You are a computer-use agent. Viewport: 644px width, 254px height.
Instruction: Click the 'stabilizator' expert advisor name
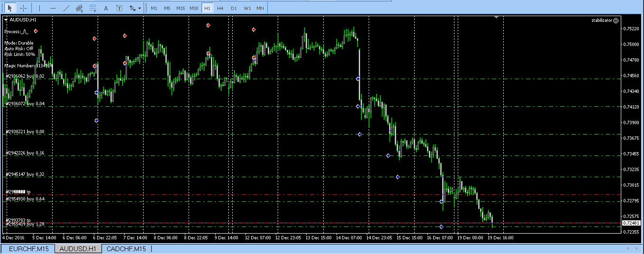click(x=601, y=20)
